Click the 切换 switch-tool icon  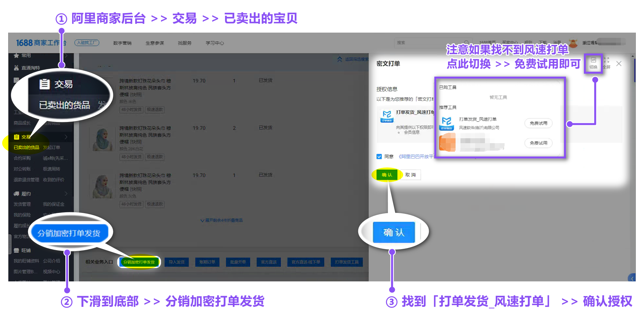click(593, 60)
